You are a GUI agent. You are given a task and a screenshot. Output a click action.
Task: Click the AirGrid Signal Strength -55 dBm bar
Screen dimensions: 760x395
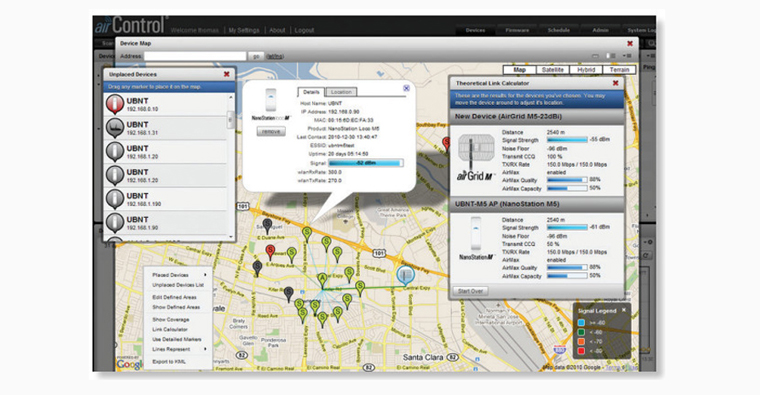tap(567, 140)
